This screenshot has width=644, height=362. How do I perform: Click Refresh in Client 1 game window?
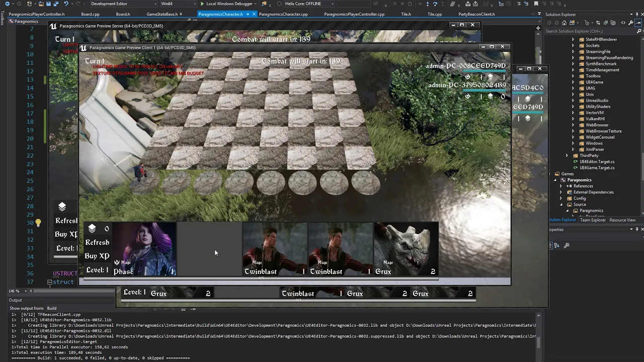[97, 242]
